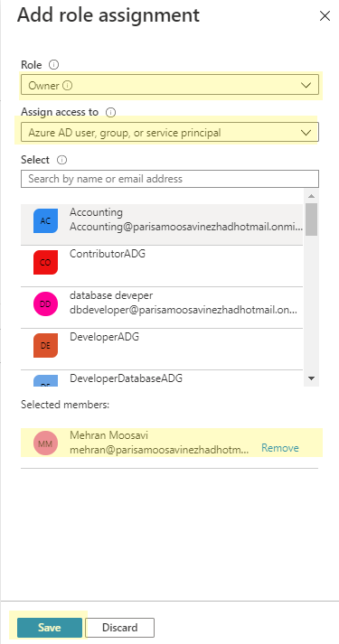Click the scrollbar down arrow in member list
Screen dimensions: 339x644
point(311,378)
